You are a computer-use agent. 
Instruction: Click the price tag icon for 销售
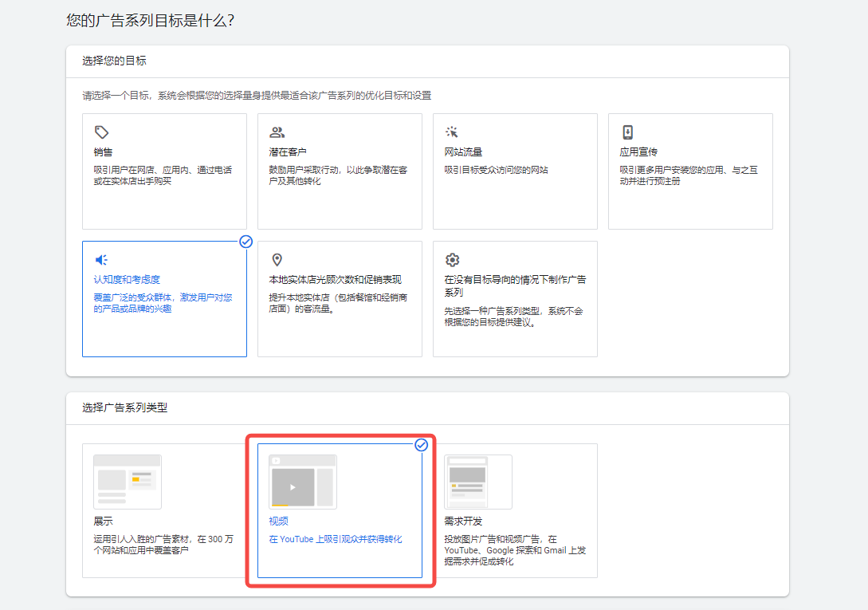[x=101, y=132]
